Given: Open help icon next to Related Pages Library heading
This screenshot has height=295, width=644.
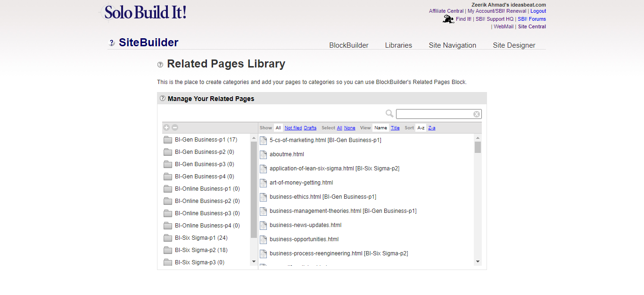Looking at the screenshot, I should point(160,65).
